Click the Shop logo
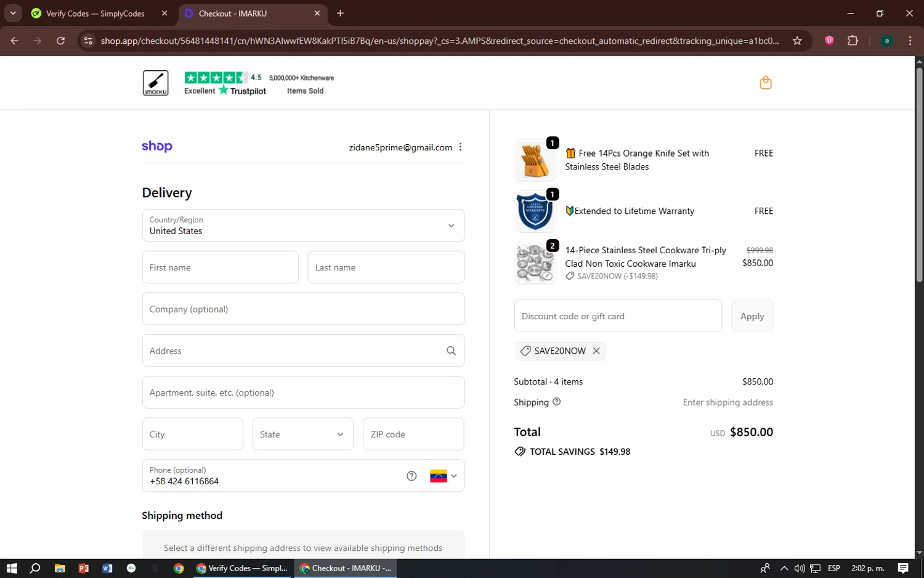This screenshot has width=924, height=578. click(157, 147)
